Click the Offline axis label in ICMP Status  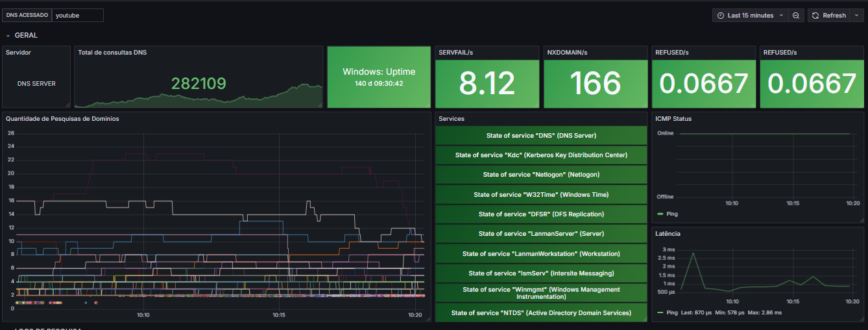pyautogui.click(x=666, y=196)
